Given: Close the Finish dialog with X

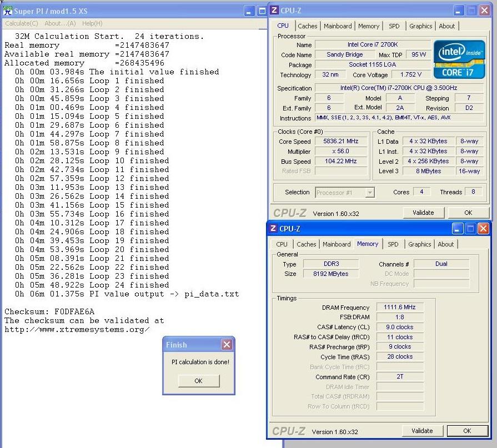Looking at the screenshot, I should 227,344.
